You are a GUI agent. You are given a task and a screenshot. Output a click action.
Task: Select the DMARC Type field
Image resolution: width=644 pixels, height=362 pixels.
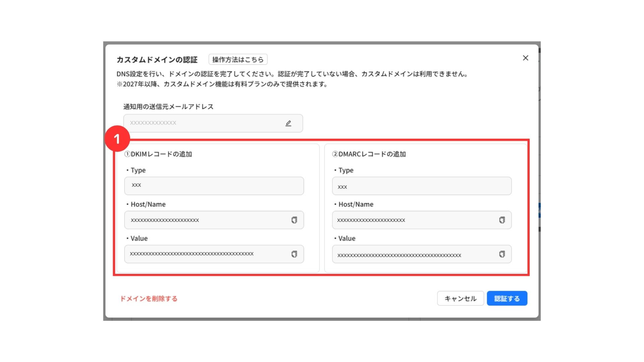[422, 186]
